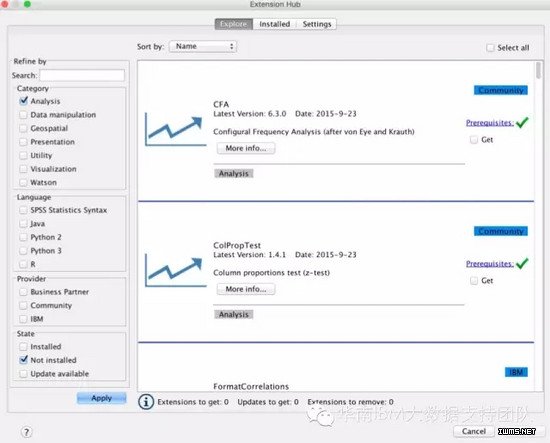Tick the Select all checkbox
Viewport: 550px width, 443px height.
click(490, 48)
